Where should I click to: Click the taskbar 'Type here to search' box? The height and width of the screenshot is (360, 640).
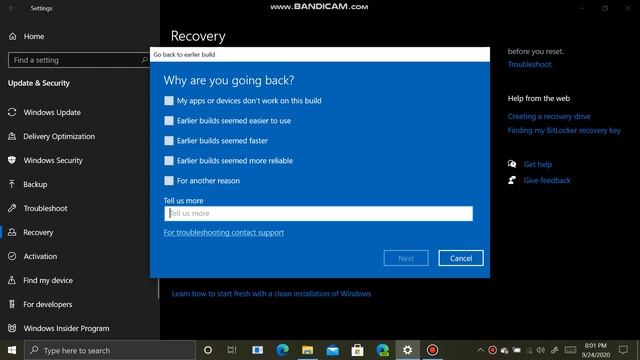[x=110, y=350]
